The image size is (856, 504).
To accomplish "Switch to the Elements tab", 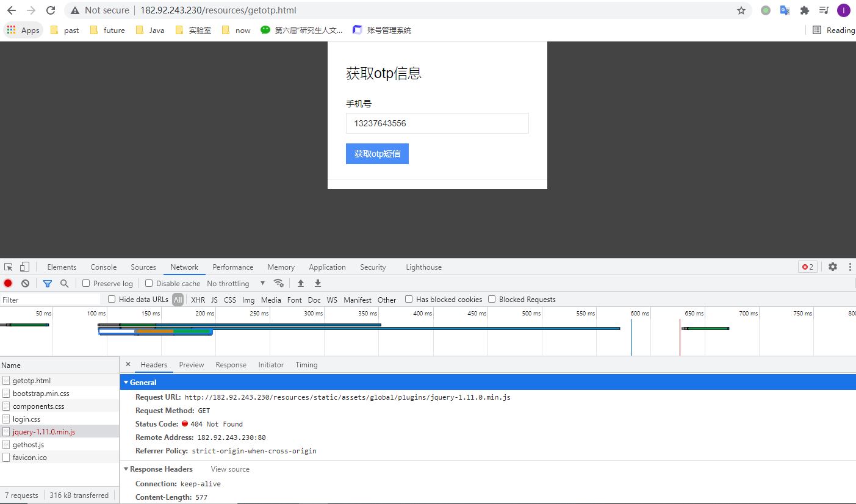I will 62,267.
